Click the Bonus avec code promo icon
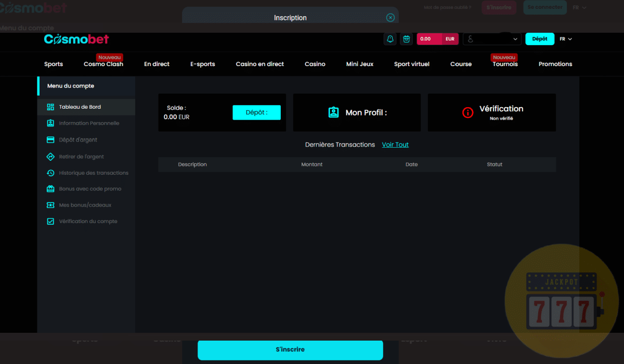This screenshot has height=364, width=624. pyautogui.click(x=50, y=189)
